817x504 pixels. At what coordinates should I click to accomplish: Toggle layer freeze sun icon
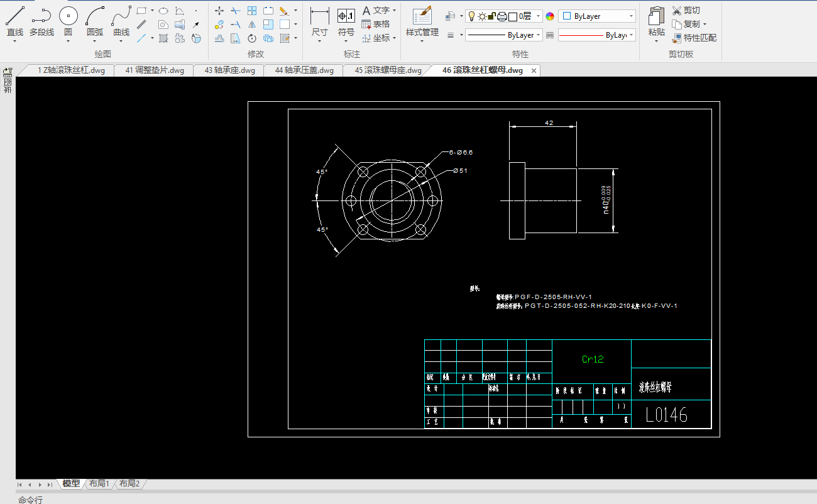481,16
